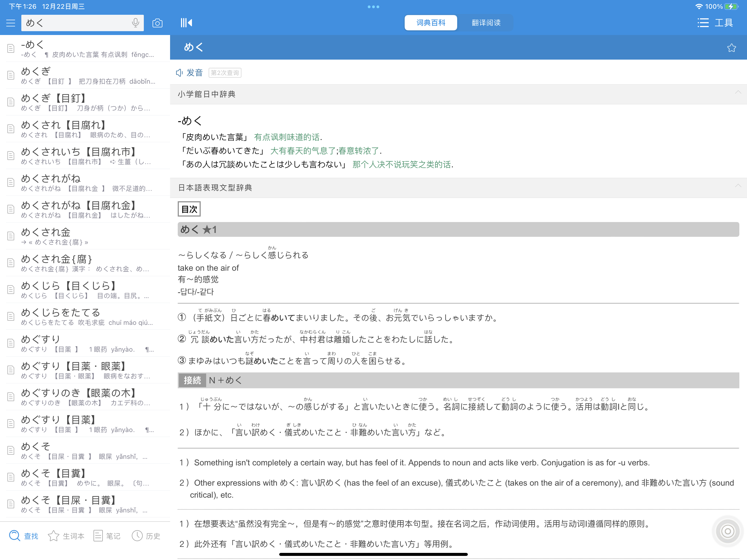Click document icon beside めくじらをたてる
Viewport: 747px width, 560px height.
click(11, 316)
